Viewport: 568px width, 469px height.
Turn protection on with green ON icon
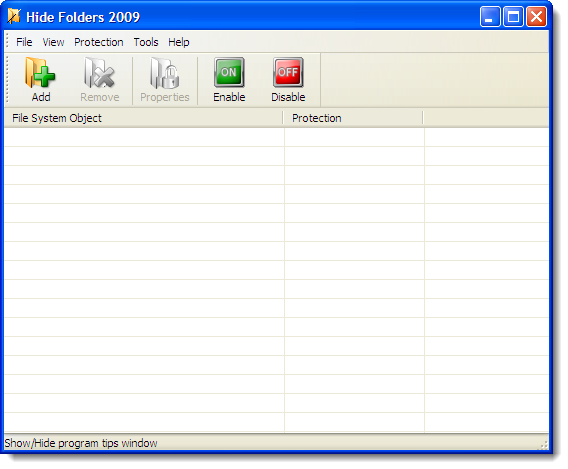tap(229, 72)
